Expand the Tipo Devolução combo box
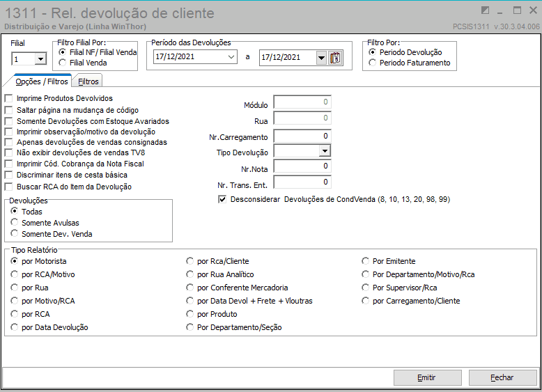Image resolution: width=542 pixels, height=392 pixels. 324,151
